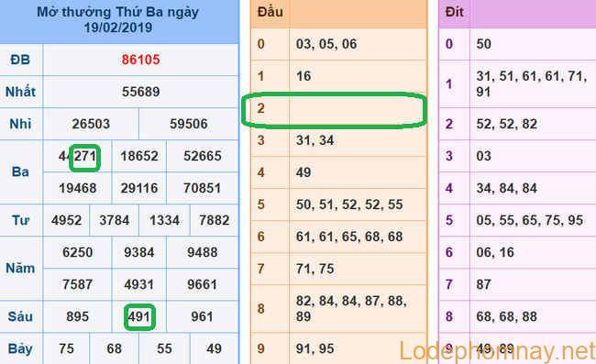This screenshot has height=364, width=596.
Task: Click the red special prize number 86105
Action: pos(140,60)
